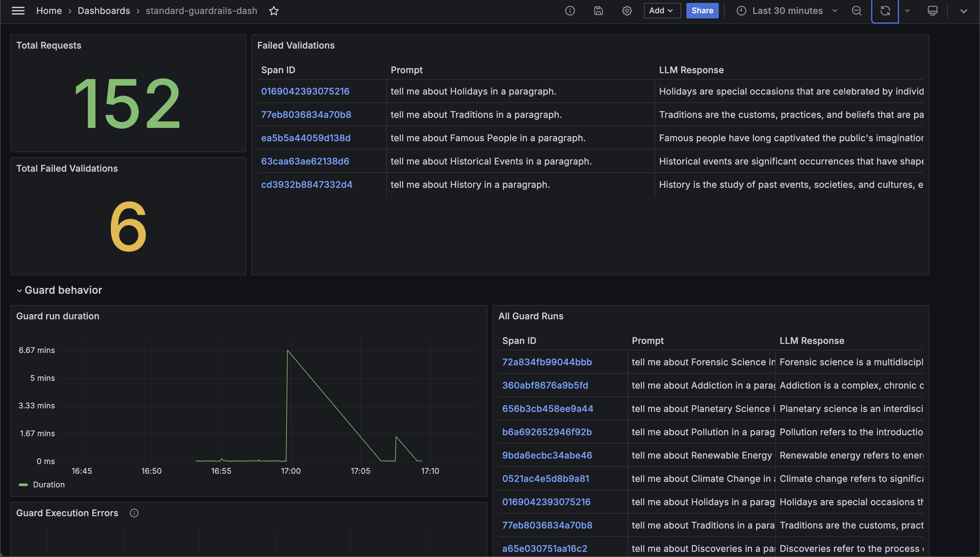Open span 77eb8036834a70b8 in Failed Validations
This screenshot has width=980, height=557.
pyautogui.click(x=306, y=115)
